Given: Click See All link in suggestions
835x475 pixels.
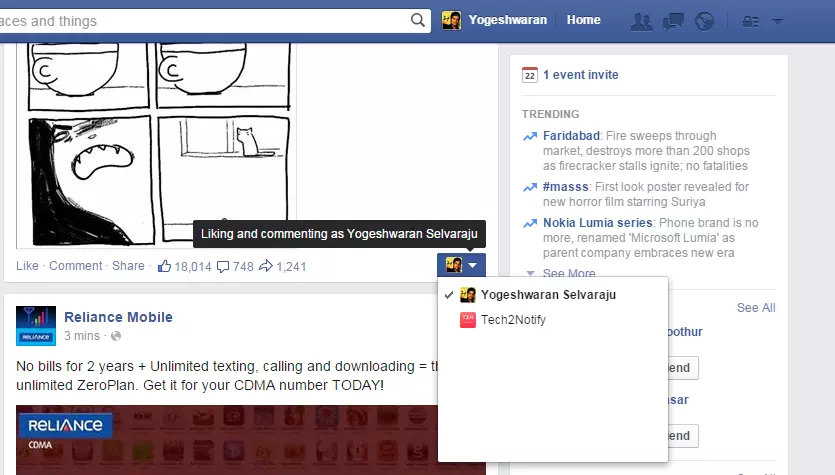Looking at the screenshot, I should tap(756, 308).
